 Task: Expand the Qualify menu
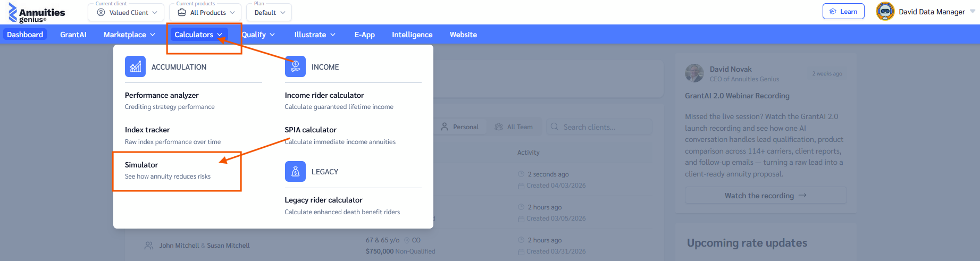(x=258, y=35)
